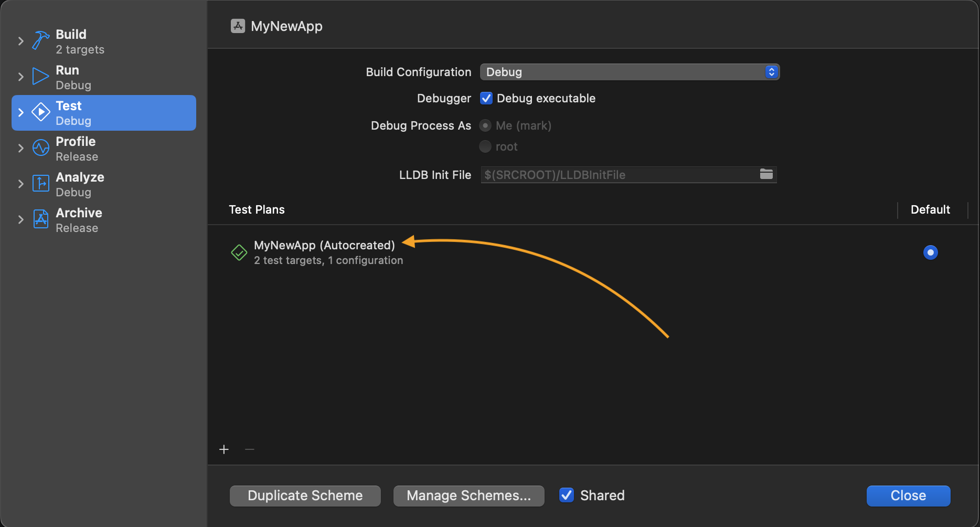Select the Test action in sidebar
This screenshot has height=527, width=980.
[x=104, y=113]
